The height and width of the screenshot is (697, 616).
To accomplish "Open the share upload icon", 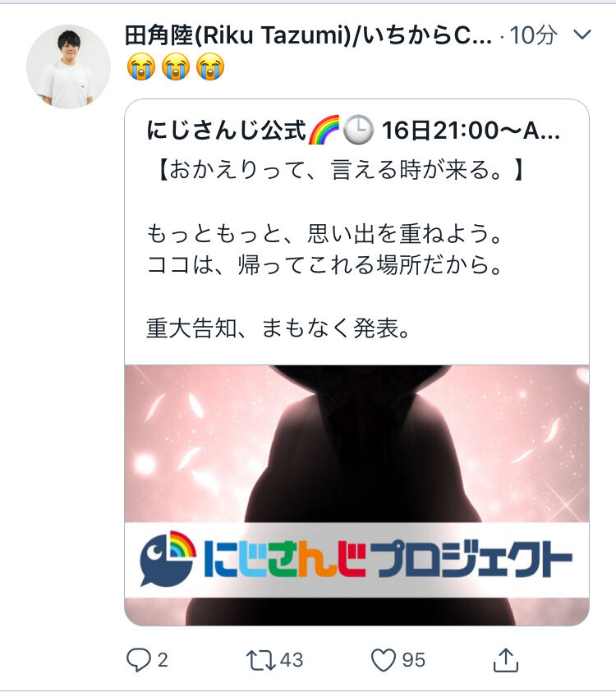I will click(x=506, y=660).
